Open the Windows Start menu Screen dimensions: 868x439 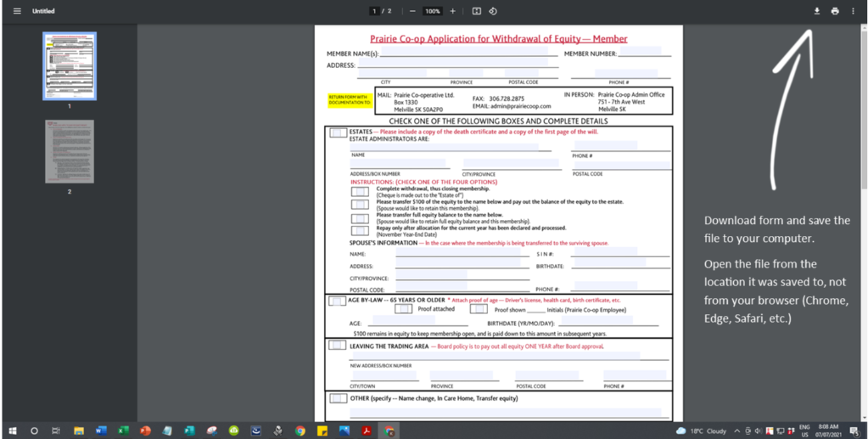(x=13, y=431)
